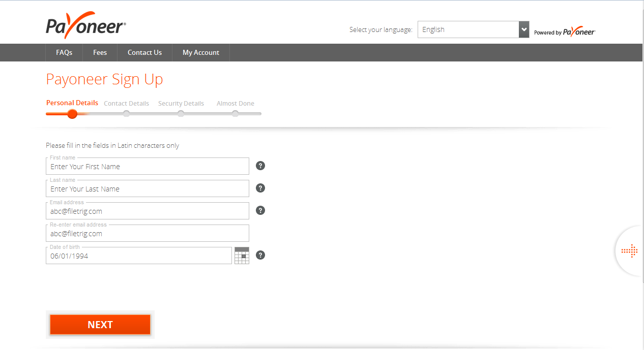Focus the Last name input field
The height and width of the screenshot is (350, 644).
click(x=148, y=188)
